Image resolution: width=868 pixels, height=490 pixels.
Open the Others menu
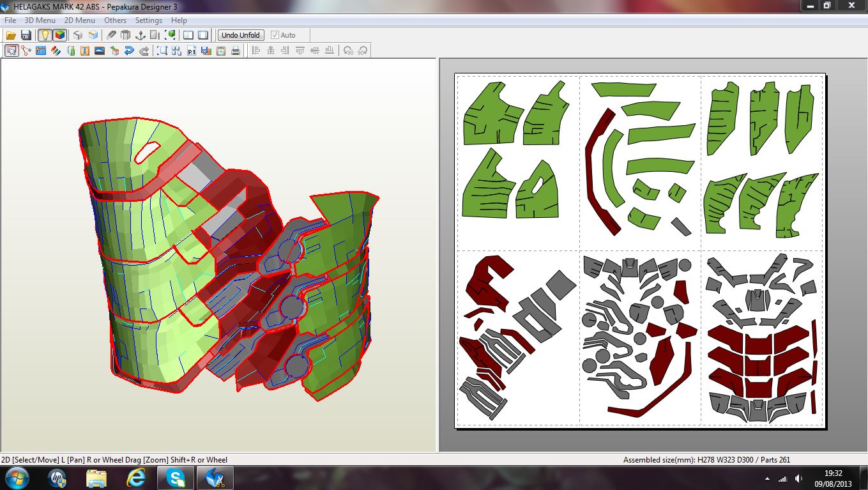tap(116, 20)
